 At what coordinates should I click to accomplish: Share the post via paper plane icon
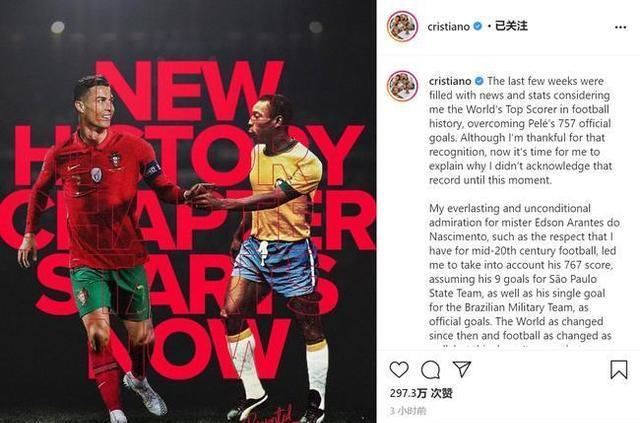(462, 369)
